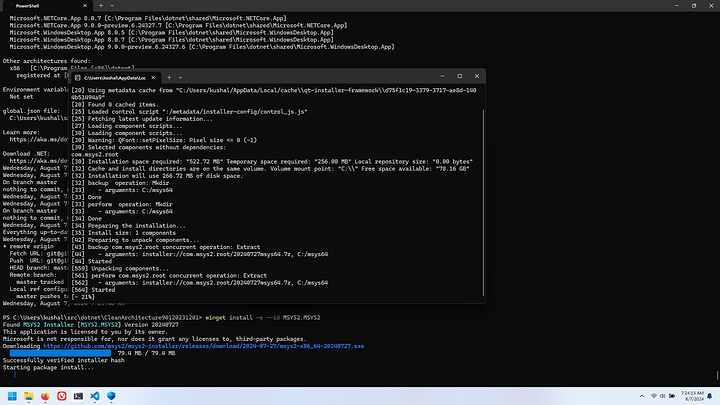Click 'Preparing to unpack components...' line

point(144,240)
